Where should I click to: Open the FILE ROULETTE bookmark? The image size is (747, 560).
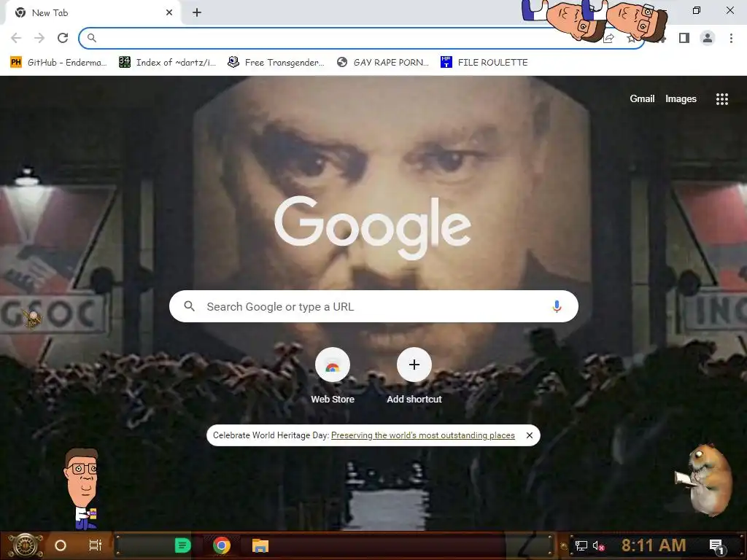point(484,63)
